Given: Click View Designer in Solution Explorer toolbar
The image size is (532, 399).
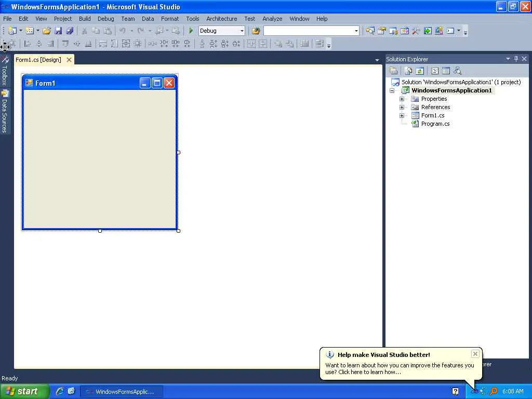Looking at the screenshot, I should point(446,71).
